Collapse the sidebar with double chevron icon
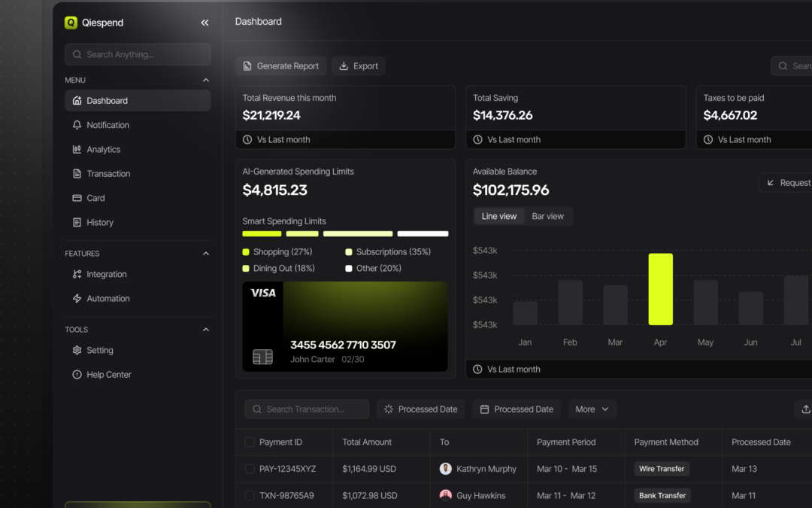The image size is (812, 508). 205,23
